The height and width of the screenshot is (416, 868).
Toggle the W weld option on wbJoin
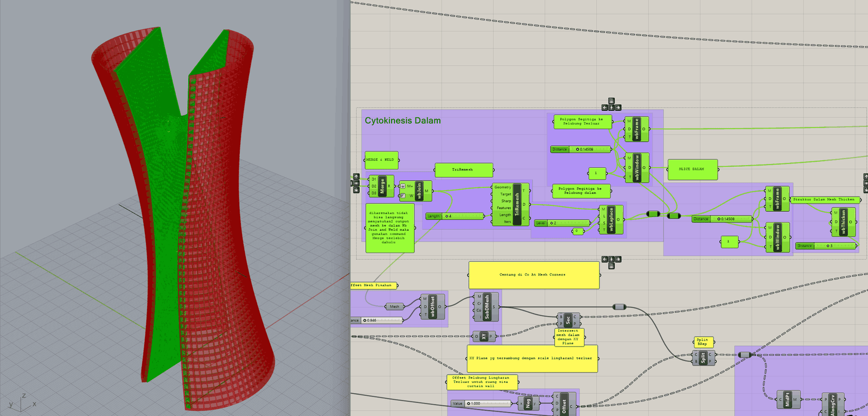tap(403, 196)
